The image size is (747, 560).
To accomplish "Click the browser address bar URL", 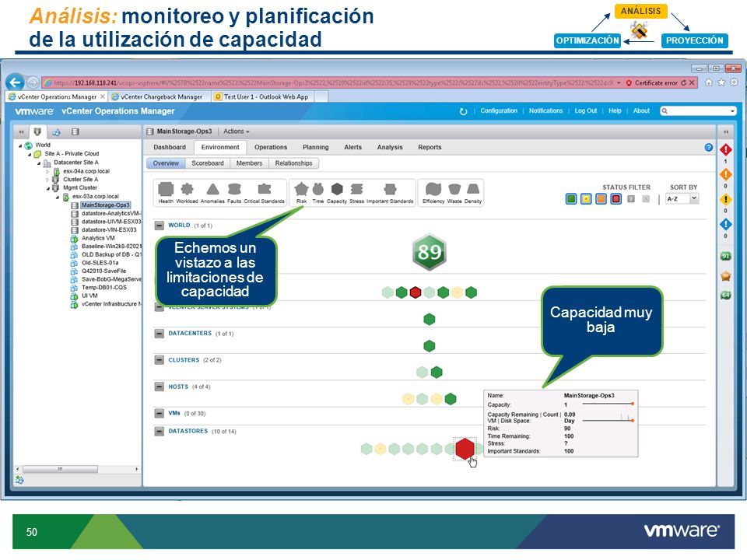I will [x=328, y=83].
